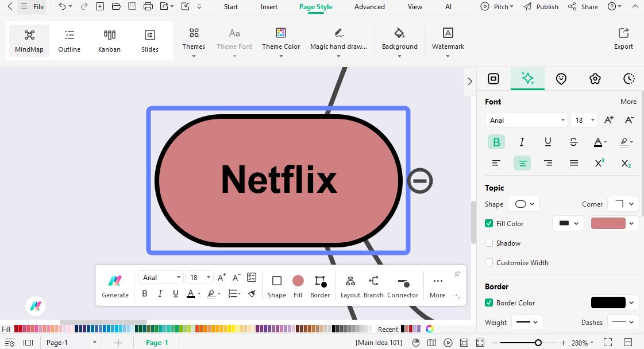Screen dimensions: 644x349
Task: Toggle center alignment in Font panel
Action: [x=522, y=163]
